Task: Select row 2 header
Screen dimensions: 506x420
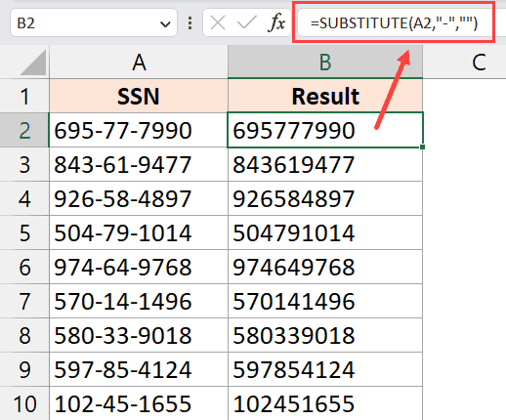Action: pyautogui.click(x=24, y=130)
